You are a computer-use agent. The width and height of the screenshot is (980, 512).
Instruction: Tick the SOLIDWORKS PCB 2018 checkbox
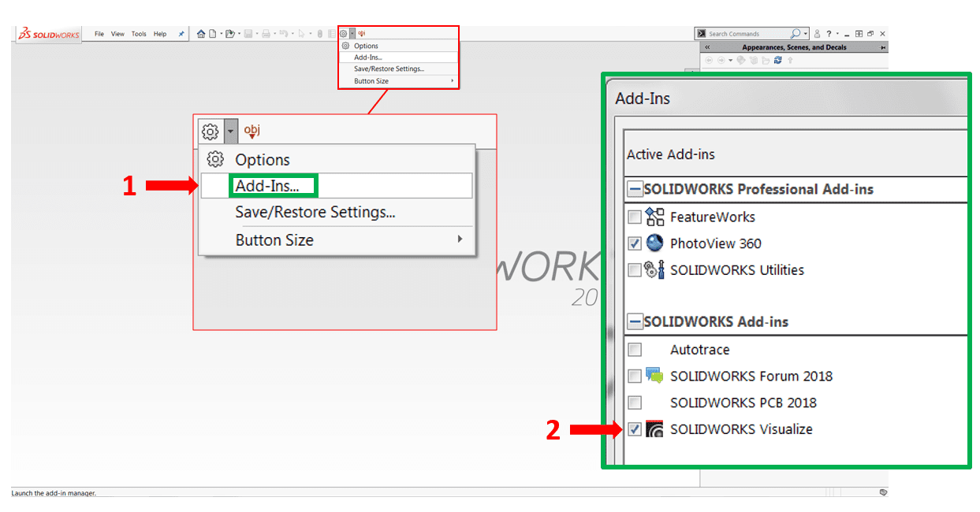click(x=635, y=403)
